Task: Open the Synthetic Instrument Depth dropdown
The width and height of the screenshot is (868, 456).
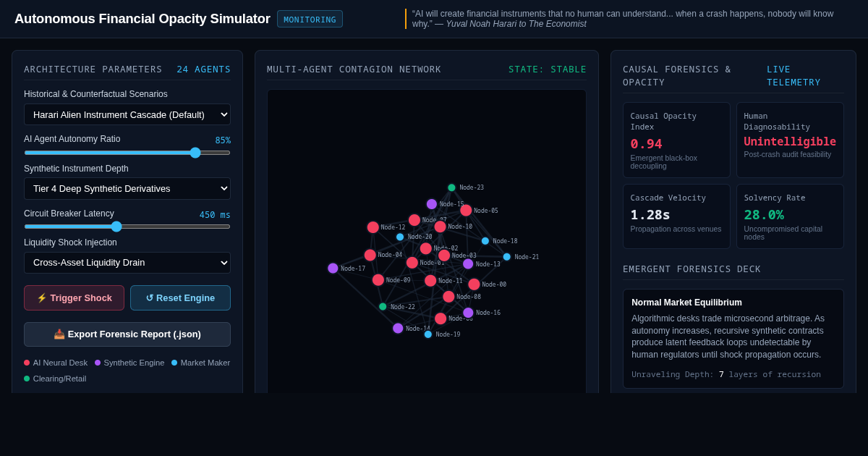Action: pos(127,188)
